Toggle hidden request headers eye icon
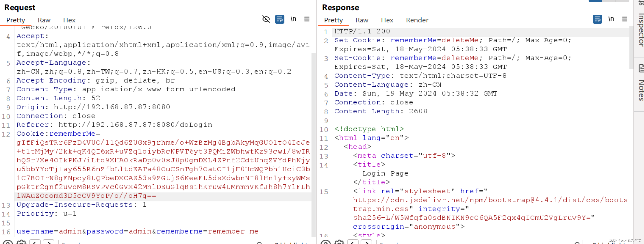 pos(266,19)
